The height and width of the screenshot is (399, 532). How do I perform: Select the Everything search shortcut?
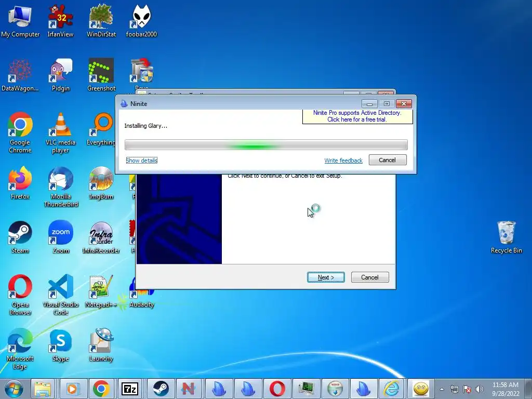pyautogui.click(x=101, y=129)
